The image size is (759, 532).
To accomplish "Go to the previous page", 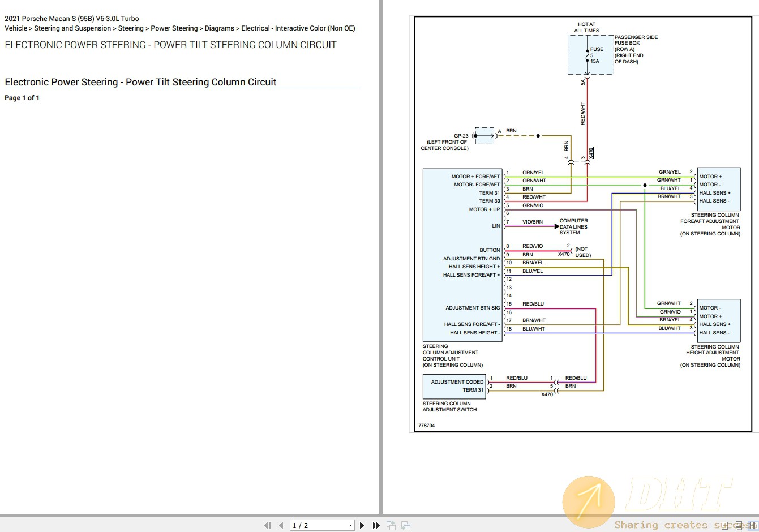I will pyautogui.click(x=281, y=526).
